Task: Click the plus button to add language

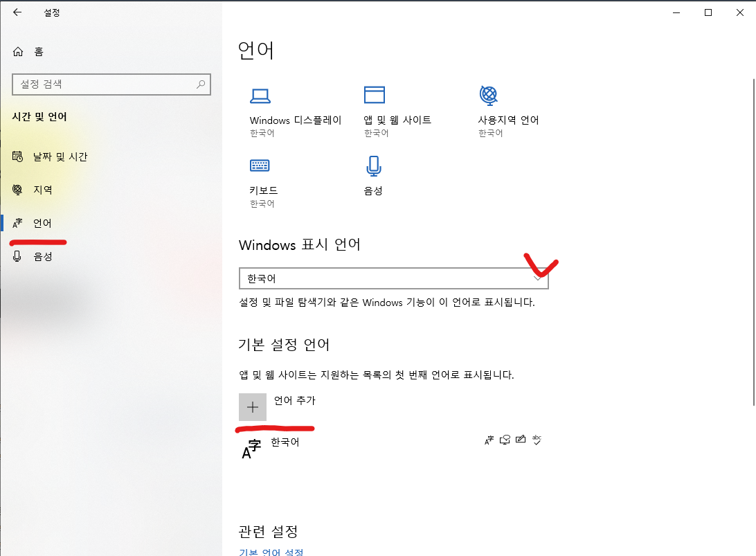Action: point(253,407)
